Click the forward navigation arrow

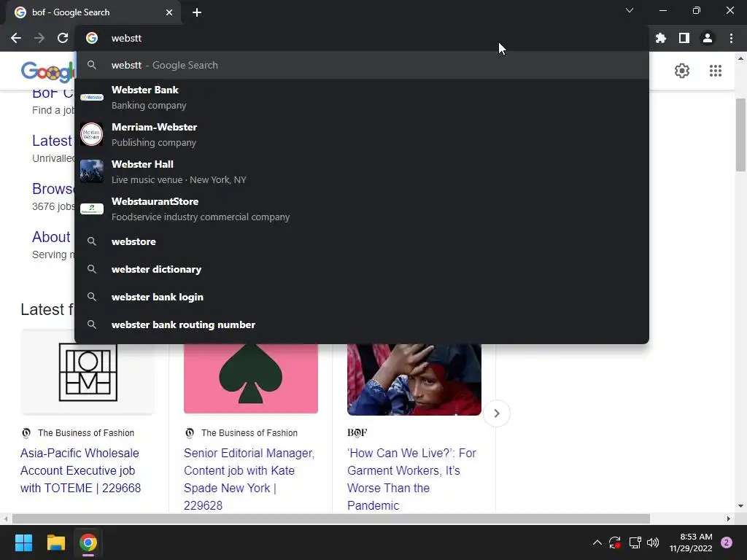click(39, 38)
